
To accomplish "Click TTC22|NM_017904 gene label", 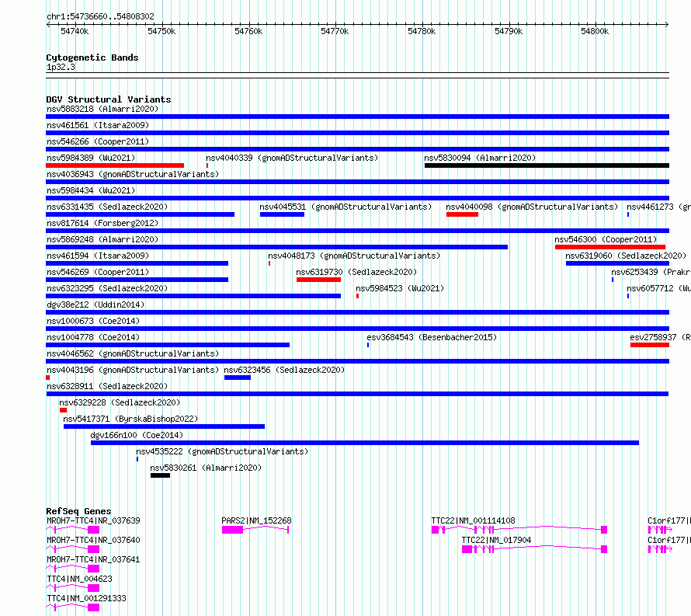I will point(496,540).
